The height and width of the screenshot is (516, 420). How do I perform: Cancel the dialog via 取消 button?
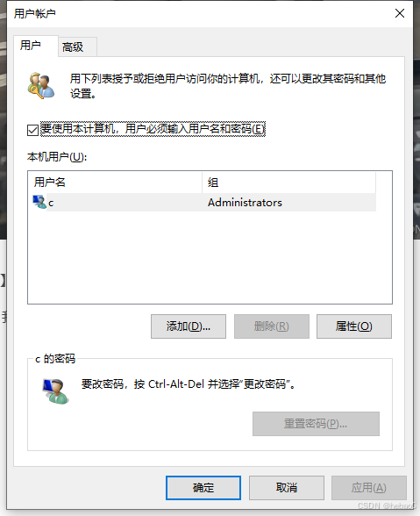click(x=287, y=488)
